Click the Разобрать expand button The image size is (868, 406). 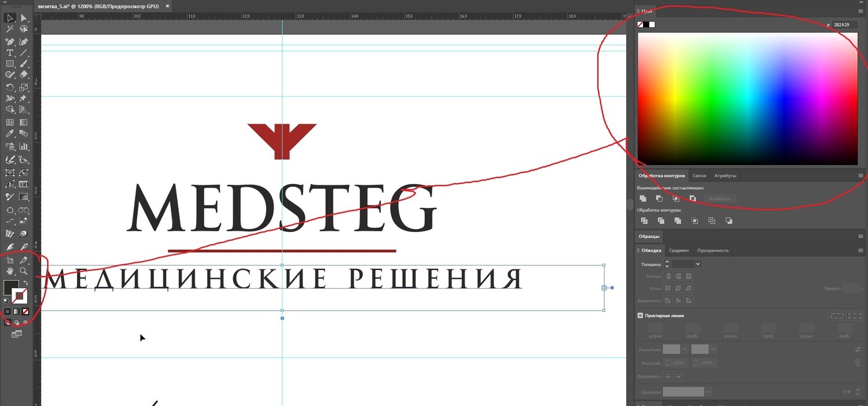click(x=720, y=198)
